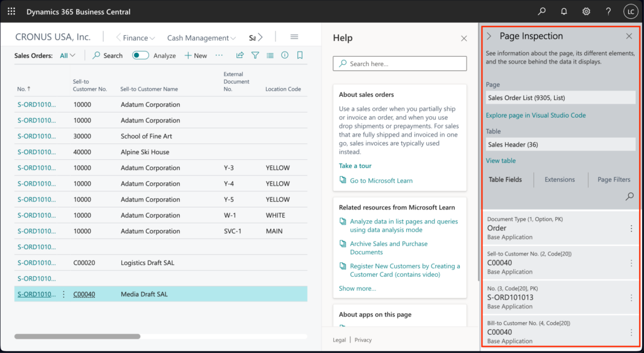This screenshot has width=644, height=353.
Task: Click the SVC-1 external document cell
Action: pos(233,231)
